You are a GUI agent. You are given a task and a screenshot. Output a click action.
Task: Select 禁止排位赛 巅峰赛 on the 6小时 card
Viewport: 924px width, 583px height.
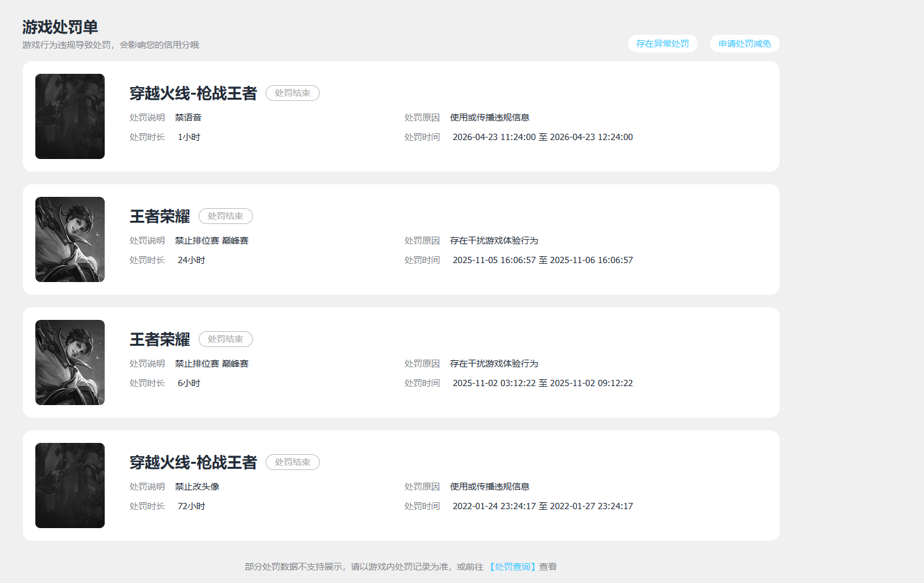coord(212,363)
